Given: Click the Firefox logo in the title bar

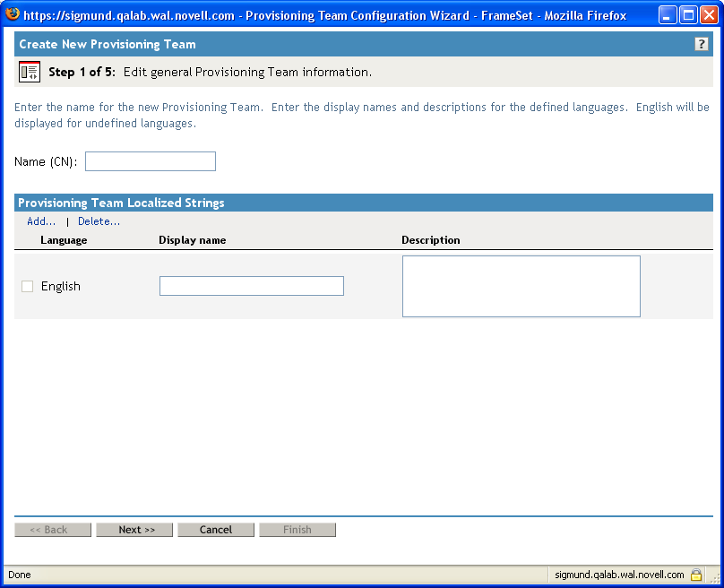Looking at the screenshot, I should (13, 14).
